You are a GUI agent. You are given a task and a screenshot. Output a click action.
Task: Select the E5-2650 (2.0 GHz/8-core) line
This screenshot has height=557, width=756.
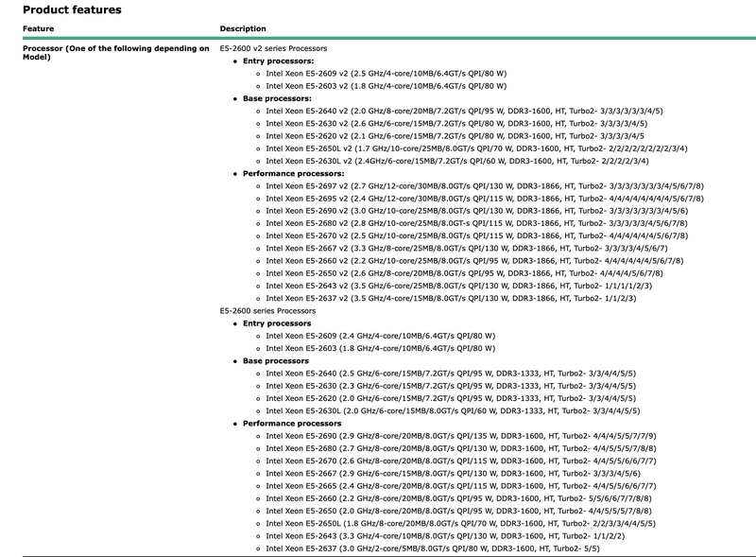459,512
